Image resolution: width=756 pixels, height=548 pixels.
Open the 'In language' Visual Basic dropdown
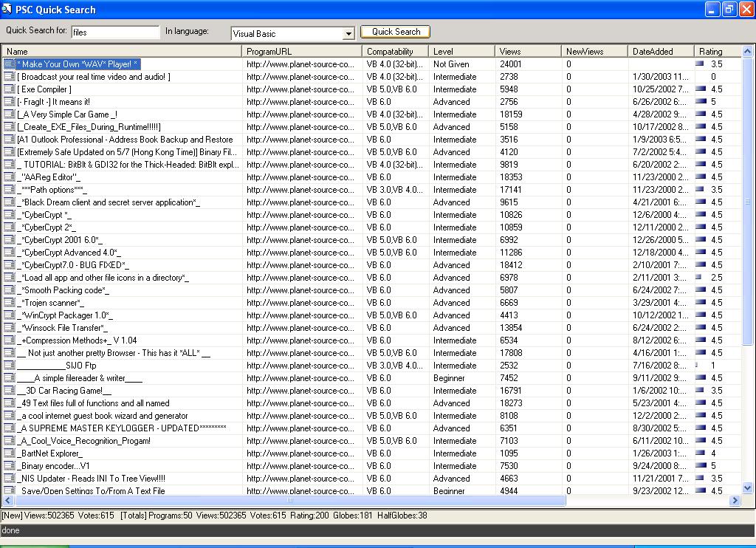click(348, 34)
